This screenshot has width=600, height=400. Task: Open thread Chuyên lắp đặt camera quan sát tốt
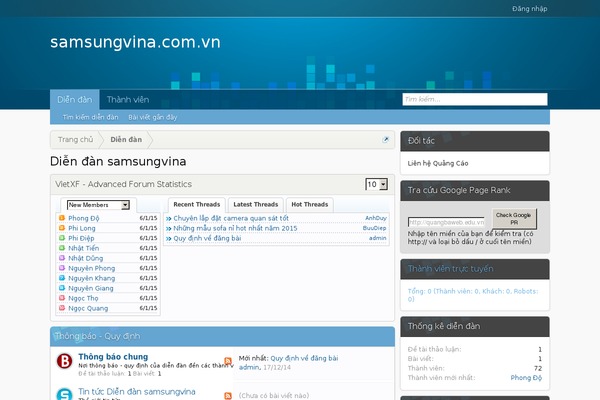(231, 218)
